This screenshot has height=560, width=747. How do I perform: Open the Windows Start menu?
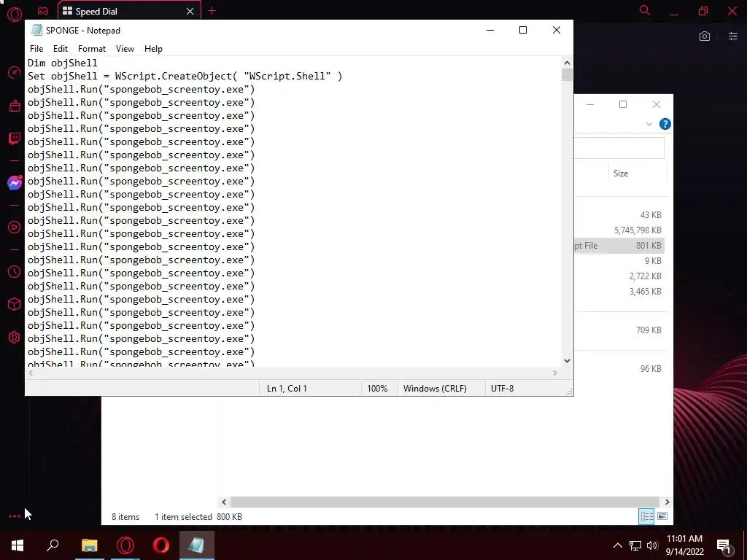pos(18,545)
